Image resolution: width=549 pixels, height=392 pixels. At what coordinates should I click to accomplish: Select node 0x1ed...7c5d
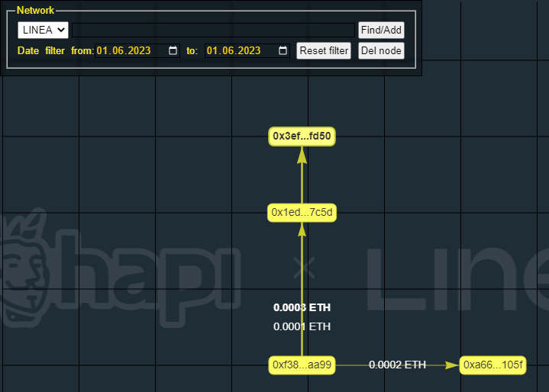[302, 213]
